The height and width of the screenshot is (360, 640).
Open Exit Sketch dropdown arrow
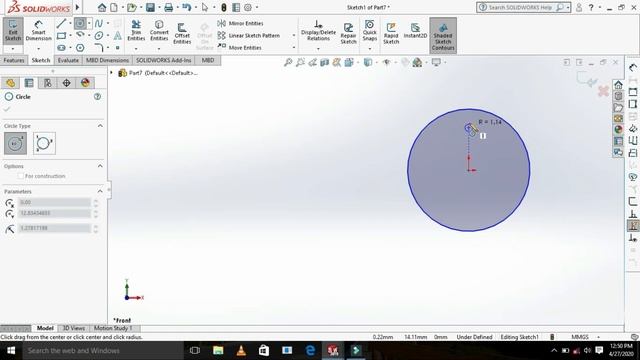coord(13,49)
